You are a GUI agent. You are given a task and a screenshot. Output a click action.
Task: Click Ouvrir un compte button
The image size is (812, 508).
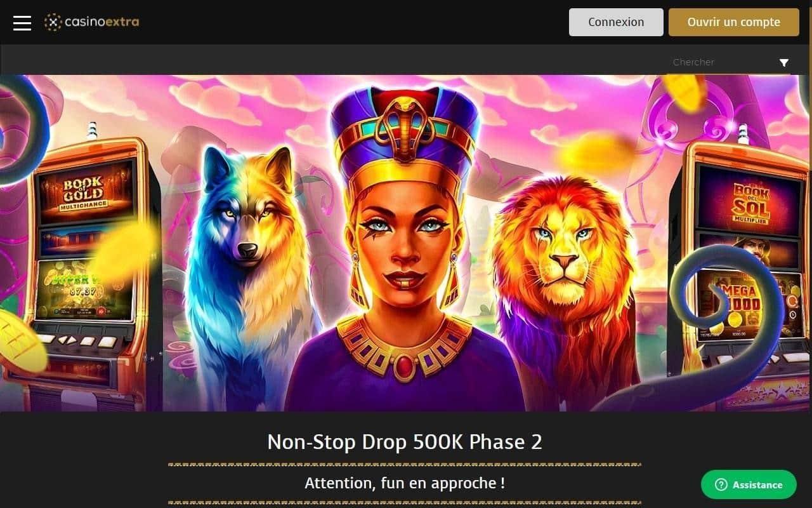pos(734,22)
